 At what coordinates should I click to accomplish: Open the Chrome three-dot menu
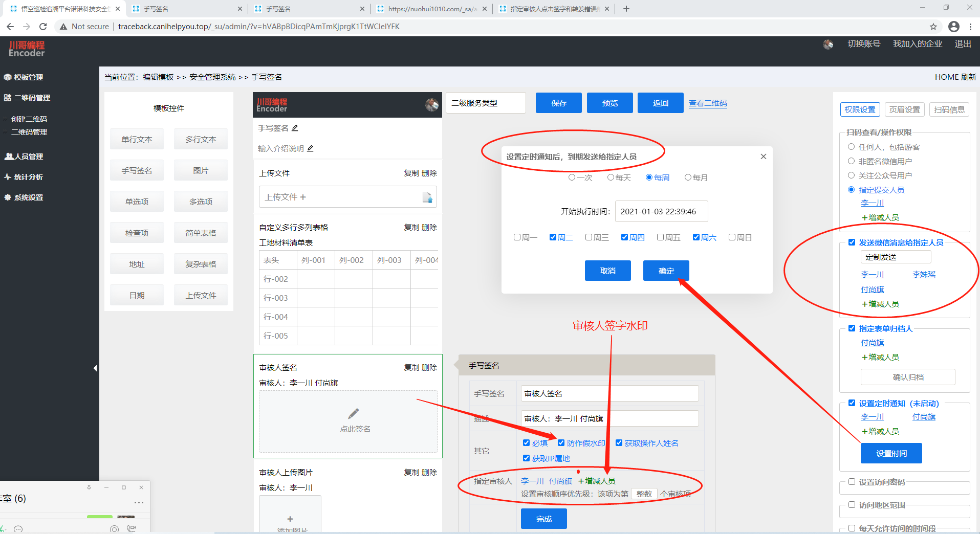[x=971, y=27]
